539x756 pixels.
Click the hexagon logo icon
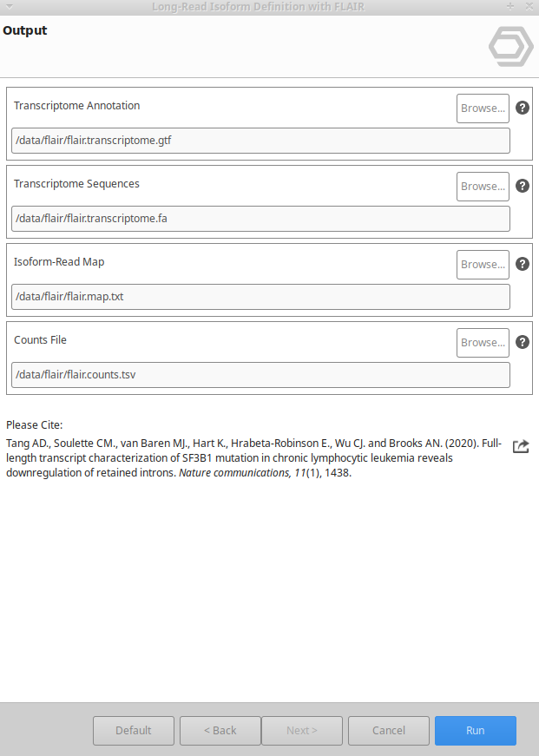510,47
